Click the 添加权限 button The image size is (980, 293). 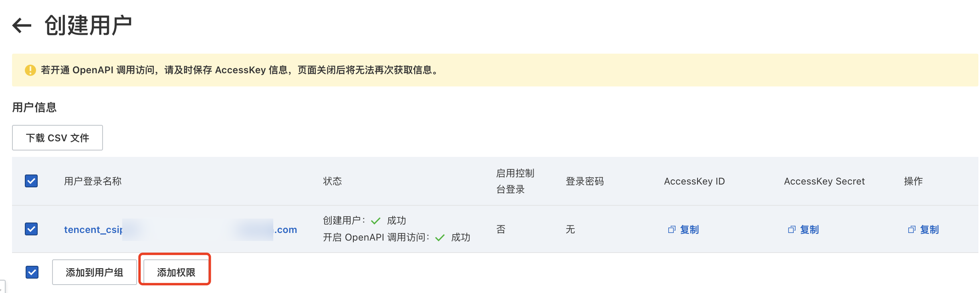176,272
